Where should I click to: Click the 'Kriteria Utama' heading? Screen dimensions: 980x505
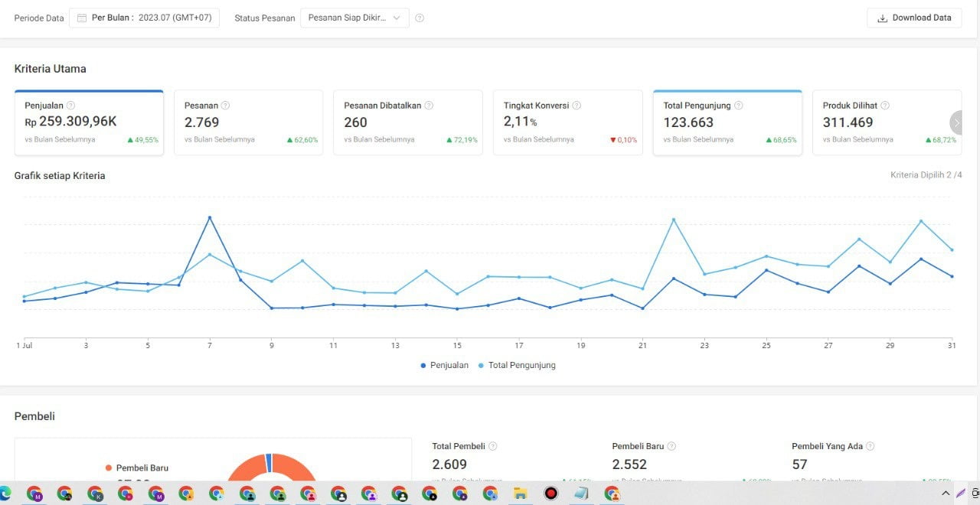(x=51, y=69)
